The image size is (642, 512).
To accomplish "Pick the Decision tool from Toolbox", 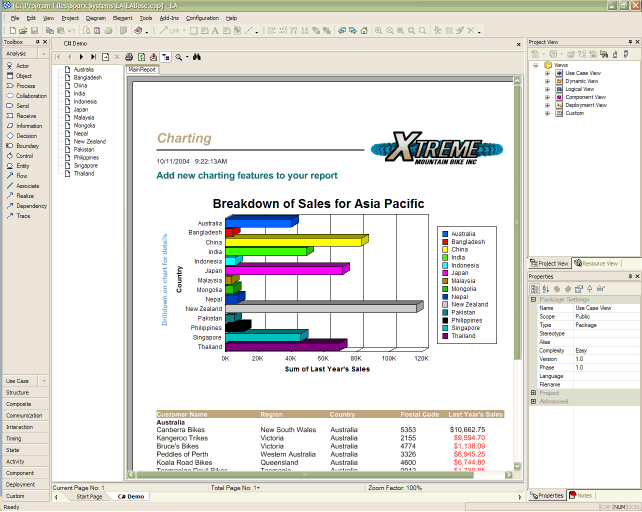I will click(27, 136).
